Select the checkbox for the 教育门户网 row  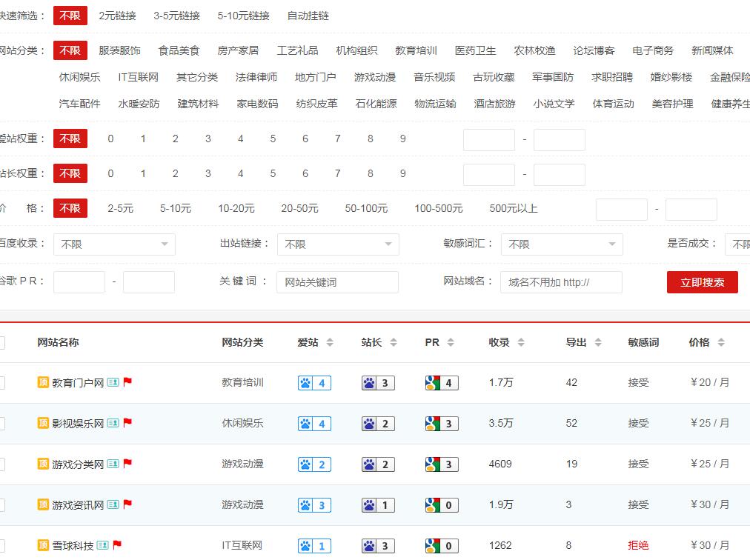pyautogui.click(x=3, y=383)
